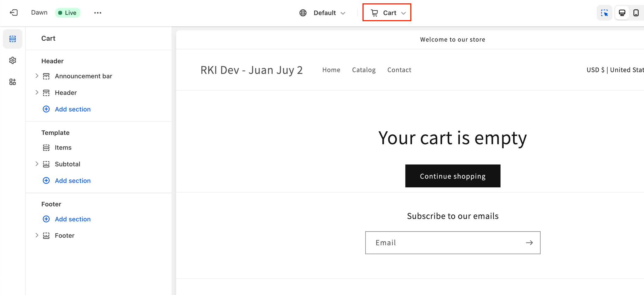The width and height of the screenshot is (644, 295).
Task: Click Add section under Footer group
Action: click(72, 219)
